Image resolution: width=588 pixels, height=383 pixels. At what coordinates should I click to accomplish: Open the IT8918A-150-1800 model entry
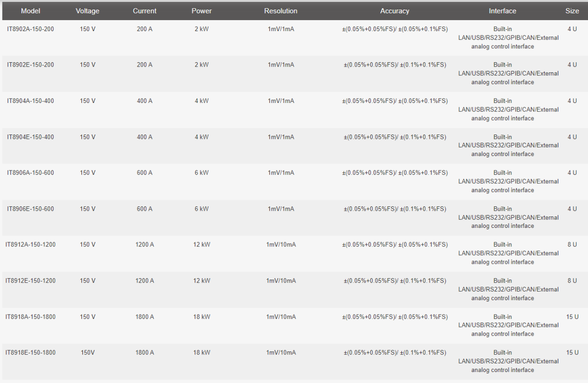(31, 317)
